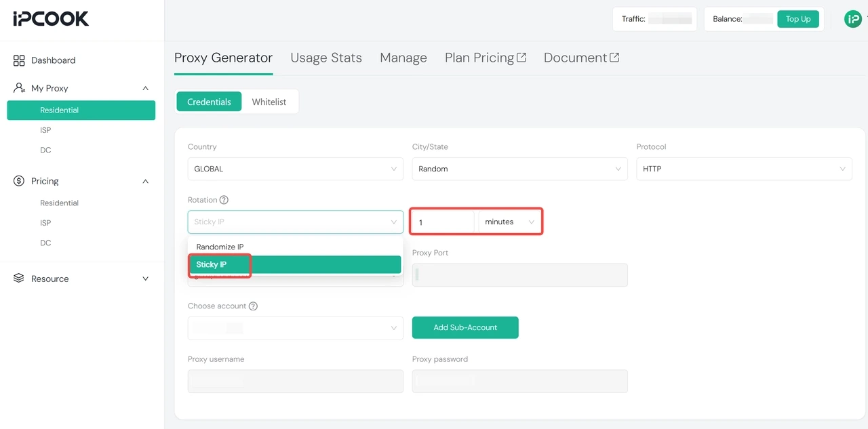This screenshot has height=429, width=868.
Task: Click the IPCOOK logo
Action: (51, 19)
